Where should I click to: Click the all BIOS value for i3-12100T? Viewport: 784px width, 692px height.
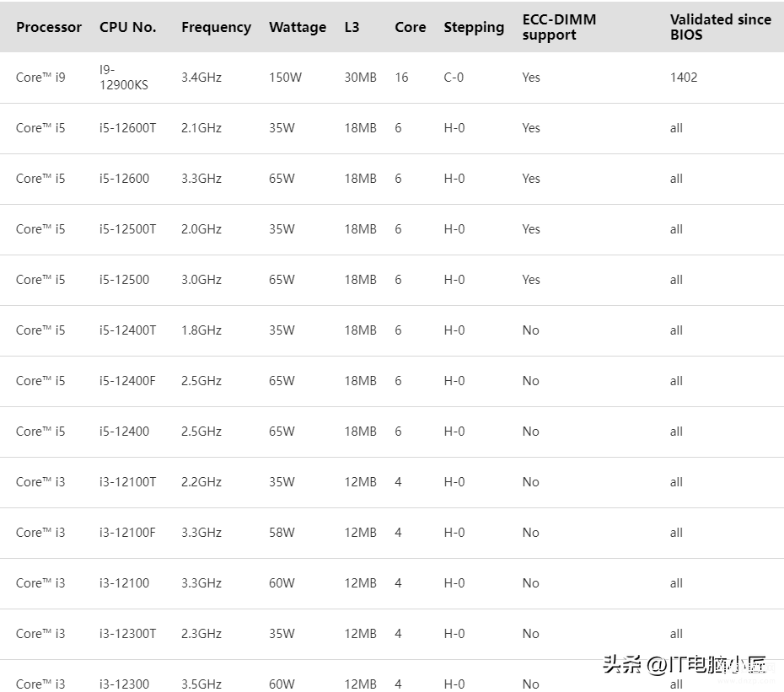pos(676,481)
